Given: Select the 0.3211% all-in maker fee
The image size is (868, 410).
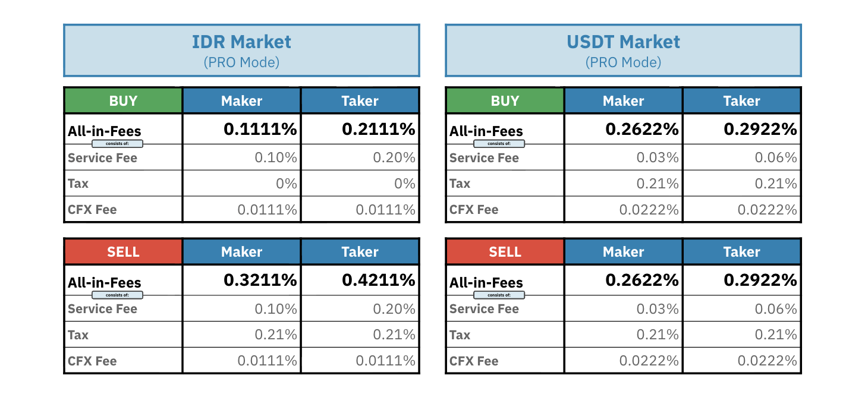Looking at the screenshot, I should pos(260,280).
